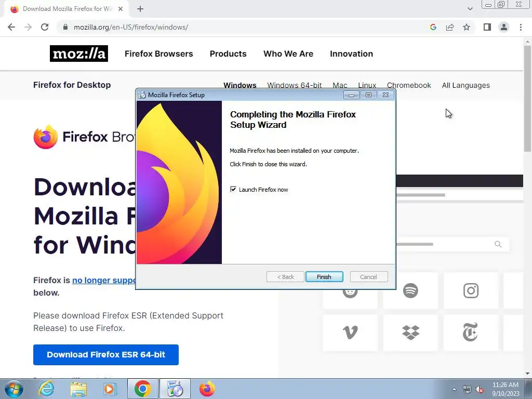Open the media player taskbar icon
Screen dimensions: 532x399
pyautogui.click(x=109, y=389)
